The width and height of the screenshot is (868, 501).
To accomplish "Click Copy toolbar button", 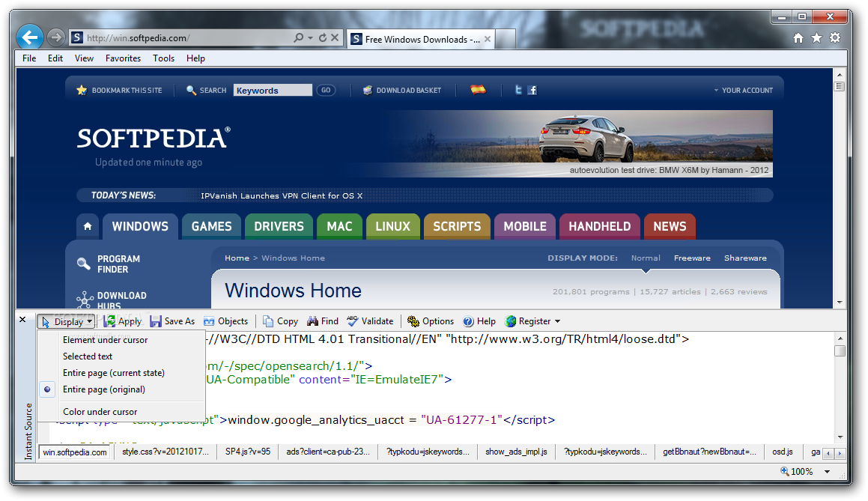I will tap(280, 321).
